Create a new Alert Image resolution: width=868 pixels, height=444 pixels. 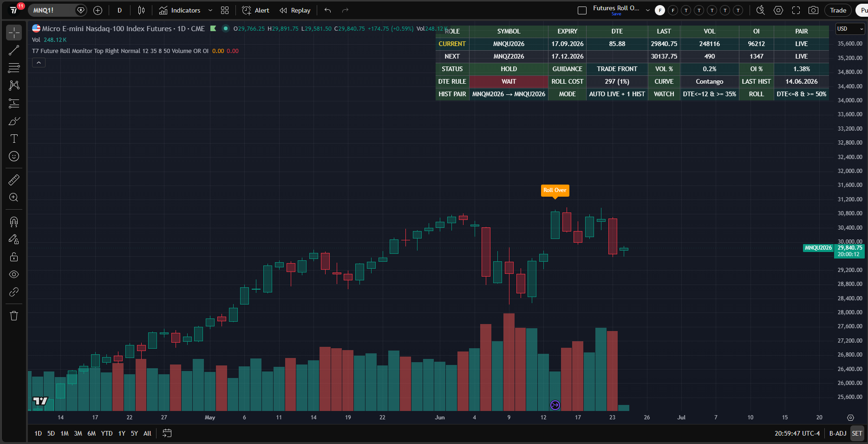point(256,10)
